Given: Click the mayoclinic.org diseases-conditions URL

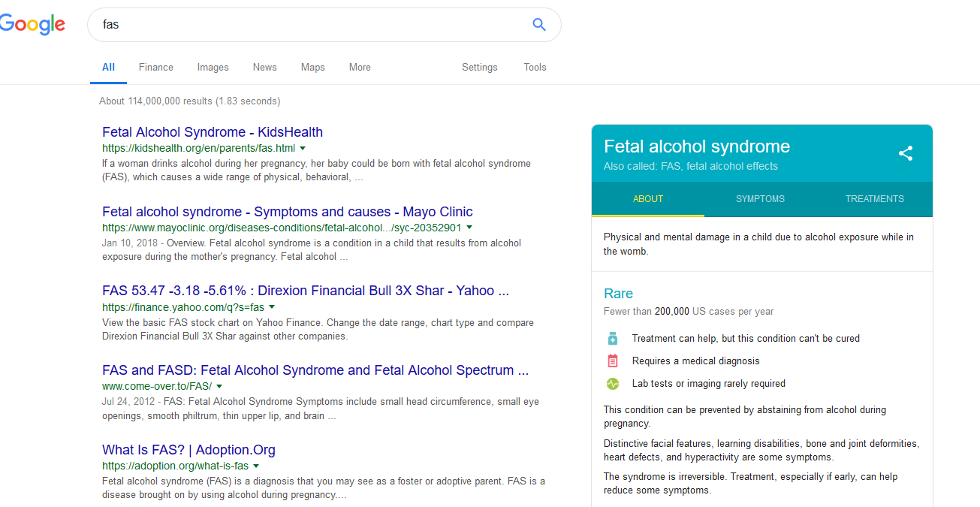Looking at the screenshot, I should (282, 227).
